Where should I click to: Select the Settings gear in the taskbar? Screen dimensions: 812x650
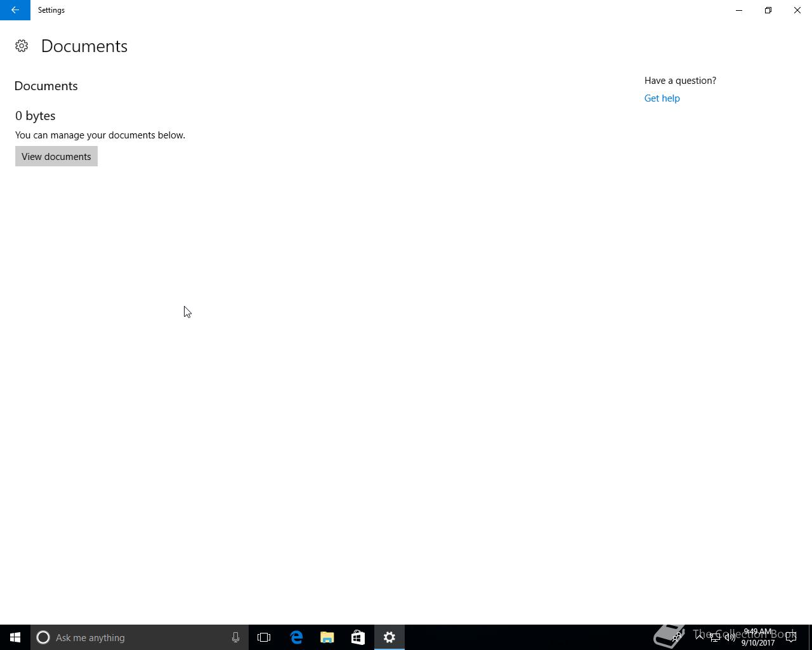point(390,637)
